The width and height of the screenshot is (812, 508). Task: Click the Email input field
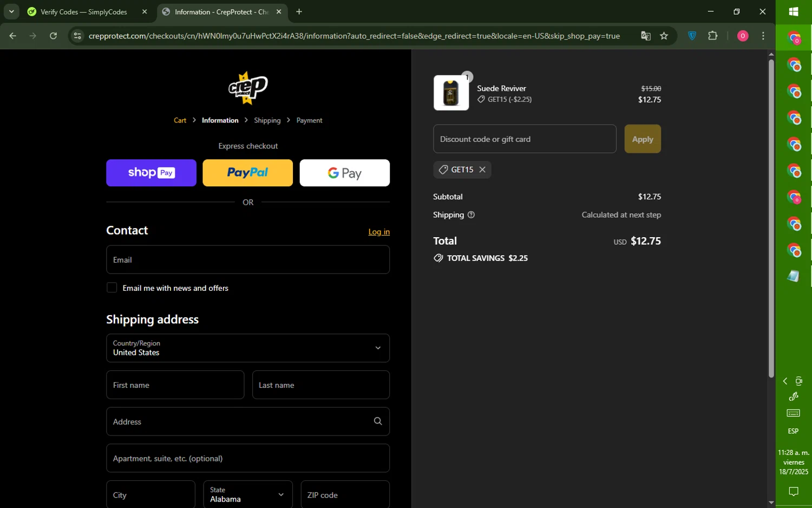click(248, 259)
